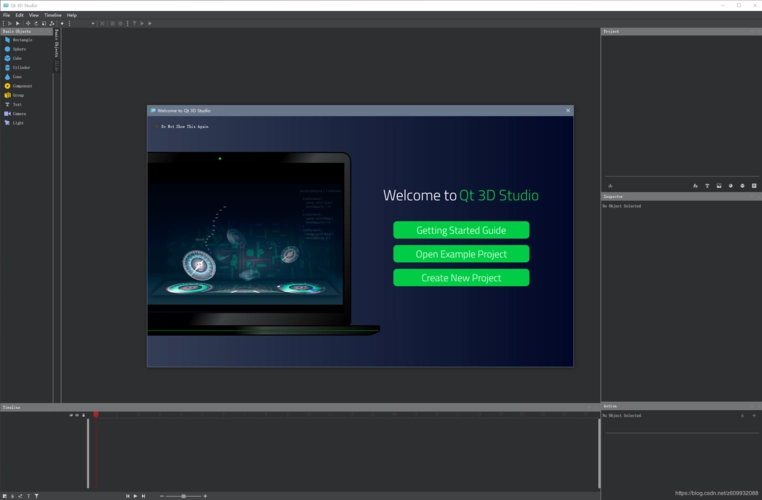Viewport: 762px width, 500px height.
Task: Activate the Scale tool in toolbar
Action: point(44,23)
